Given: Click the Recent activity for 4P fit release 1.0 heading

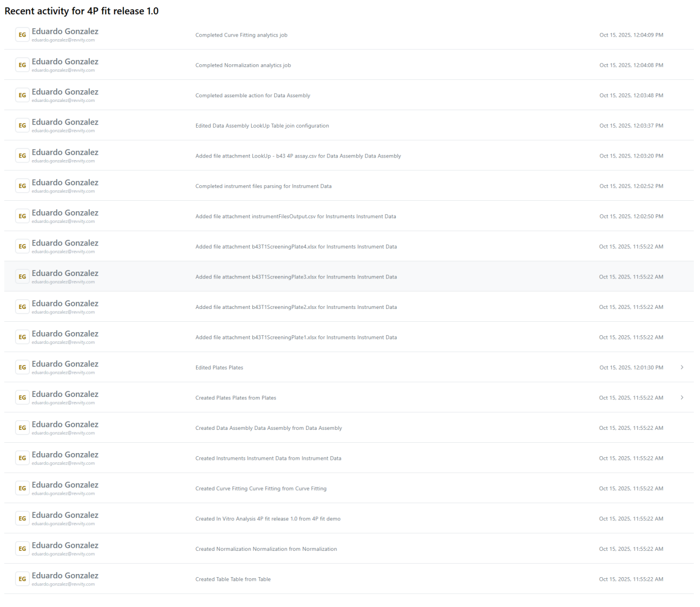Looking at the screenshot, I should point(81,11).
